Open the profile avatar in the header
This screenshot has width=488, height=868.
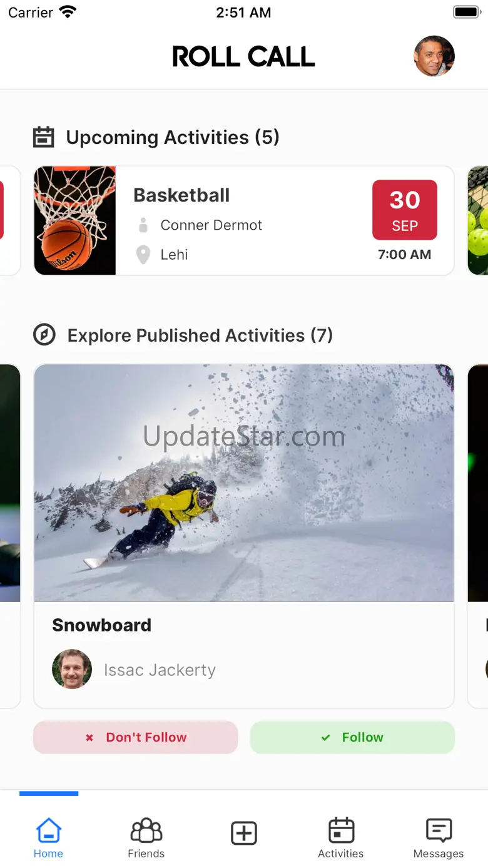click(x=434, y=56)
